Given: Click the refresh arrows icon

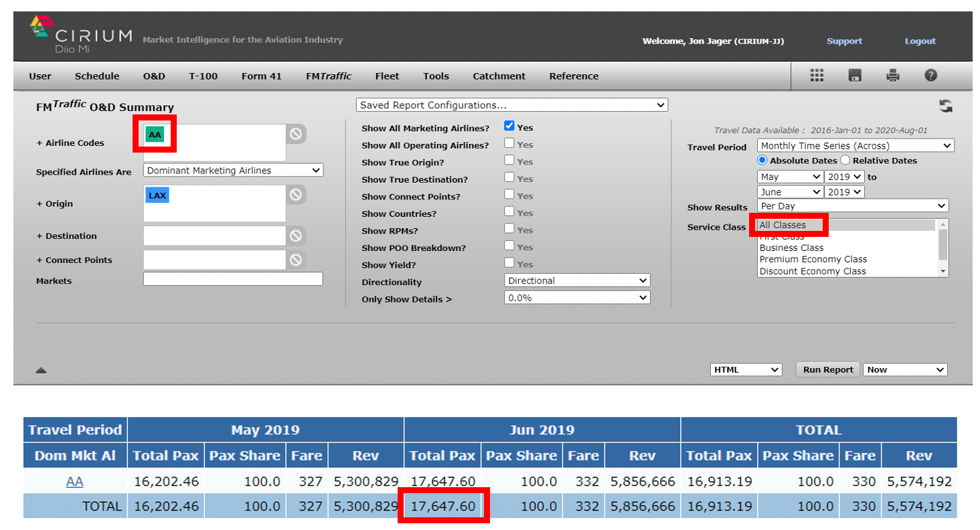Looking at the screenshot, I should click(946, 106).
